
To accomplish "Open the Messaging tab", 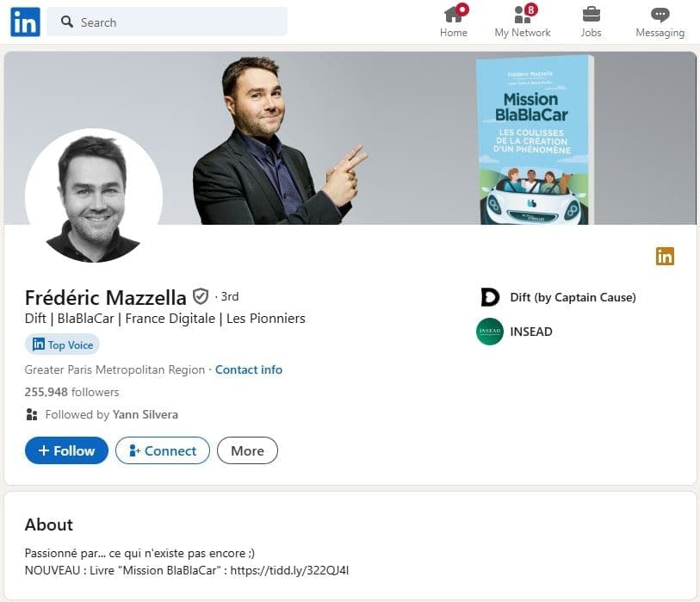I will 660,22.
